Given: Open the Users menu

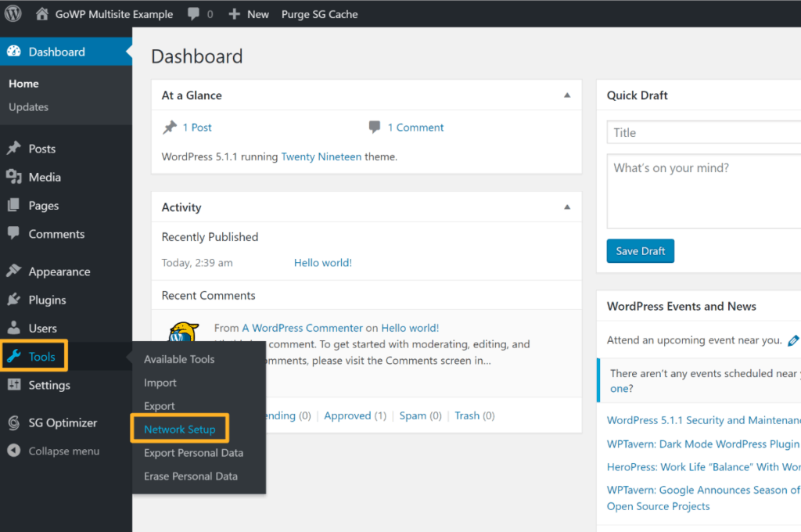Looking at the screenshot, I should 42,328.
